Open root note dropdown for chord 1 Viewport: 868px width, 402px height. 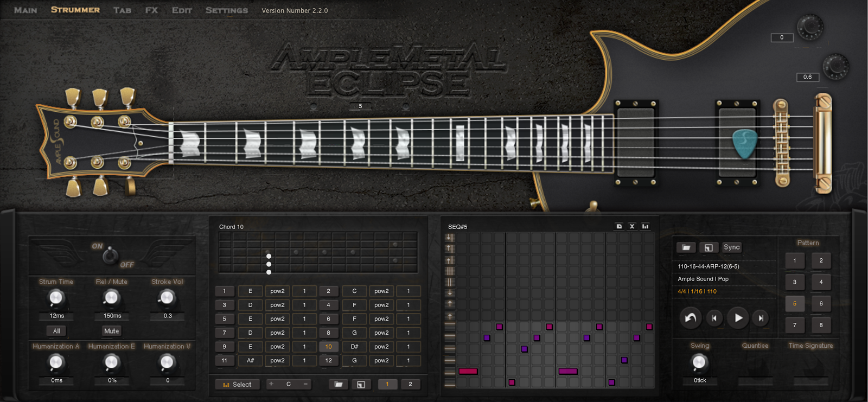coord(251,291)
